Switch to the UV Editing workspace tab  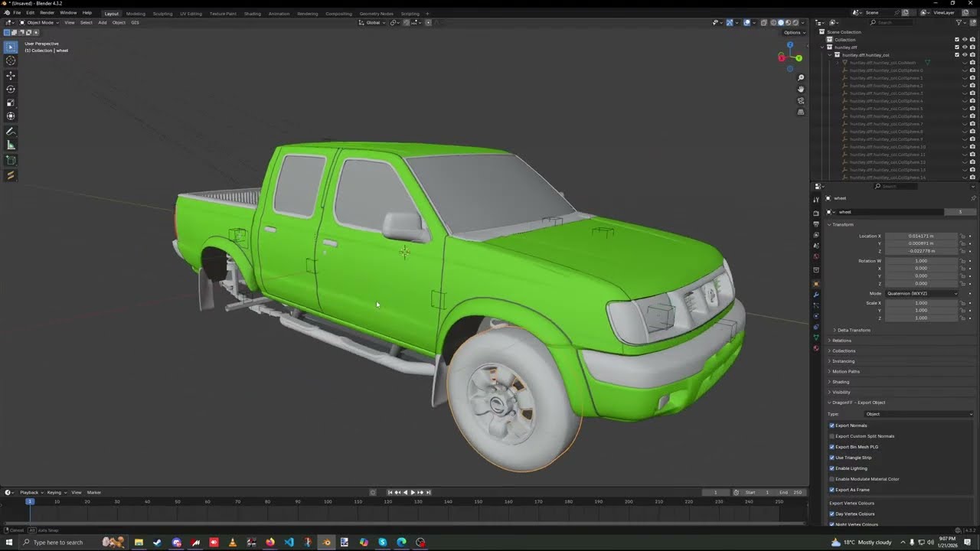(191, 13)
